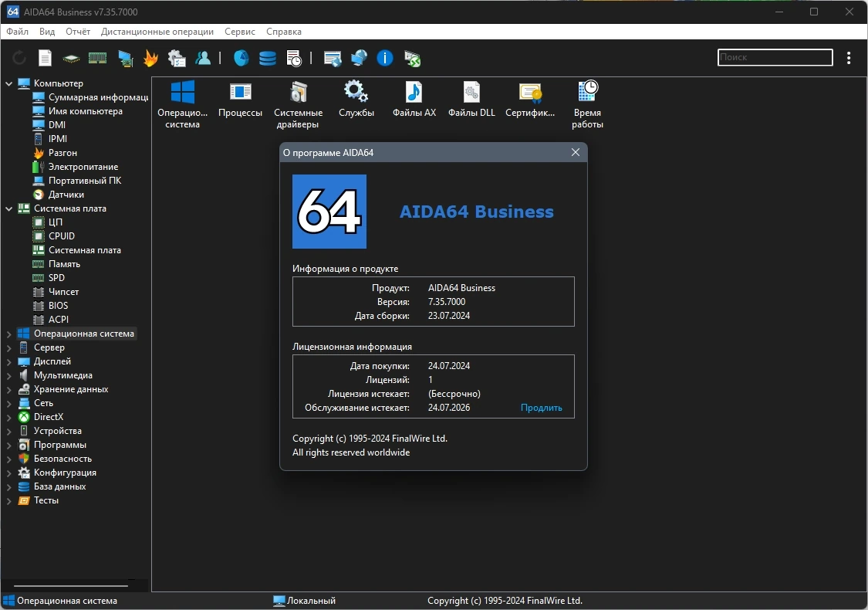
Task: Open the Вид menu
Action: (47, 32)
